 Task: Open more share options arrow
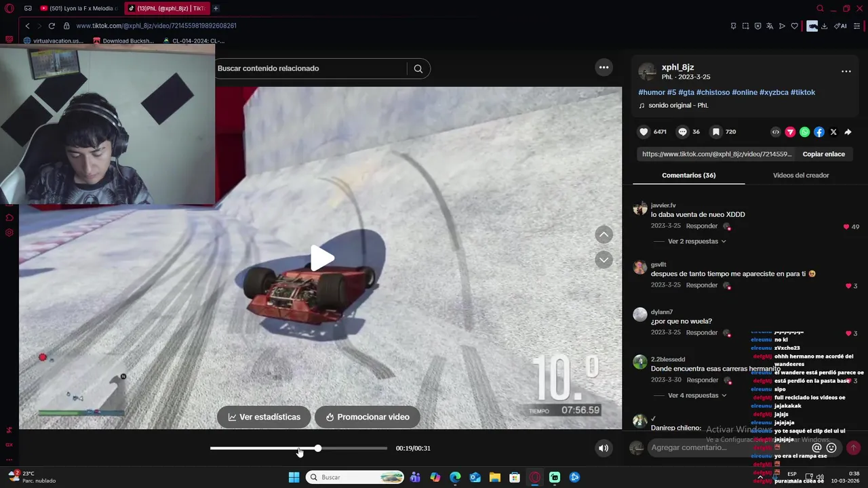[848, 132]
